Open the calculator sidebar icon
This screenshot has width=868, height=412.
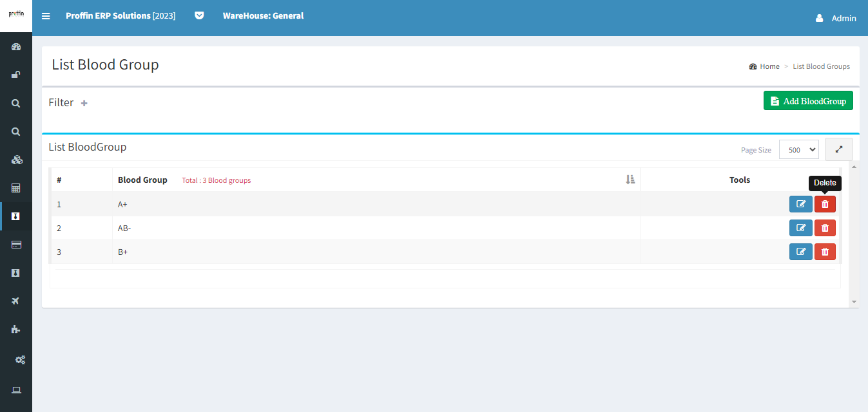click(16, 188)
